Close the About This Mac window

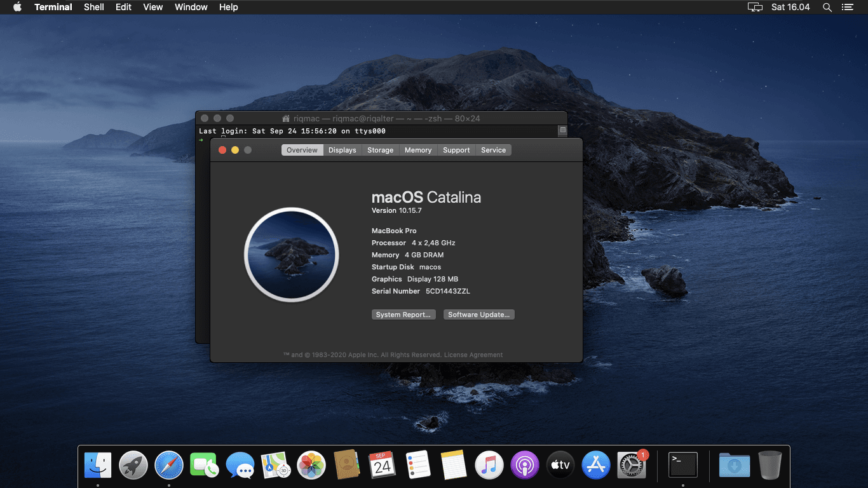tap(222, 150)
